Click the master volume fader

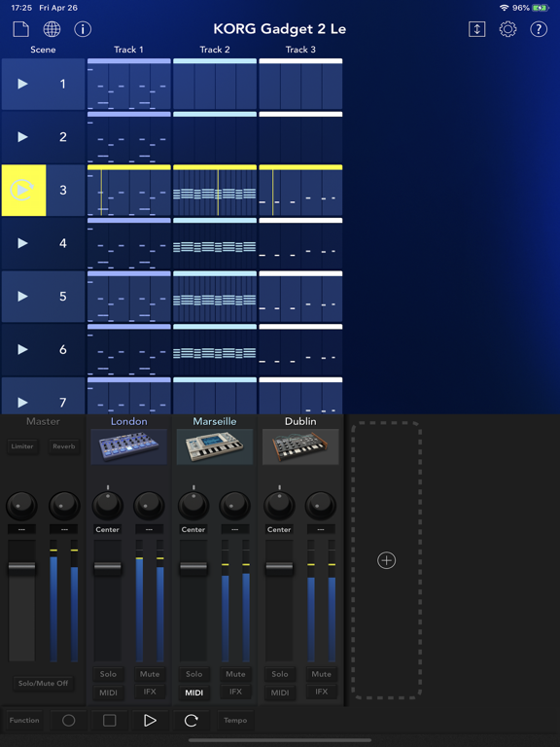tap(21, 568)
